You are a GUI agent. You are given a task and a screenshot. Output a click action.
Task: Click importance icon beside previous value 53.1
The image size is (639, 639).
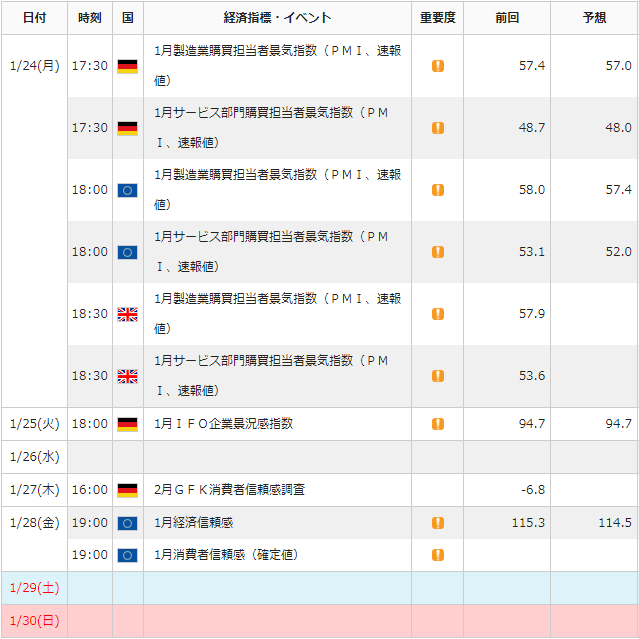(438, 252)
